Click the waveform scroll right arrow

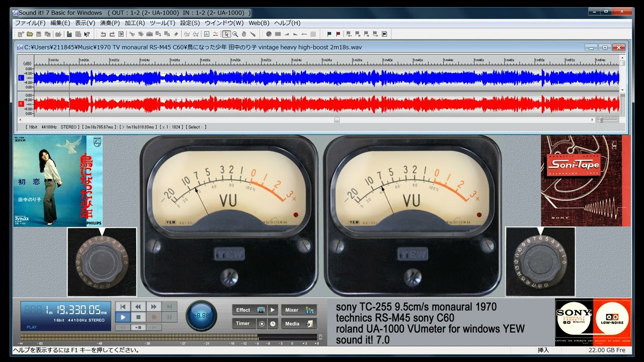coord(592,120)
